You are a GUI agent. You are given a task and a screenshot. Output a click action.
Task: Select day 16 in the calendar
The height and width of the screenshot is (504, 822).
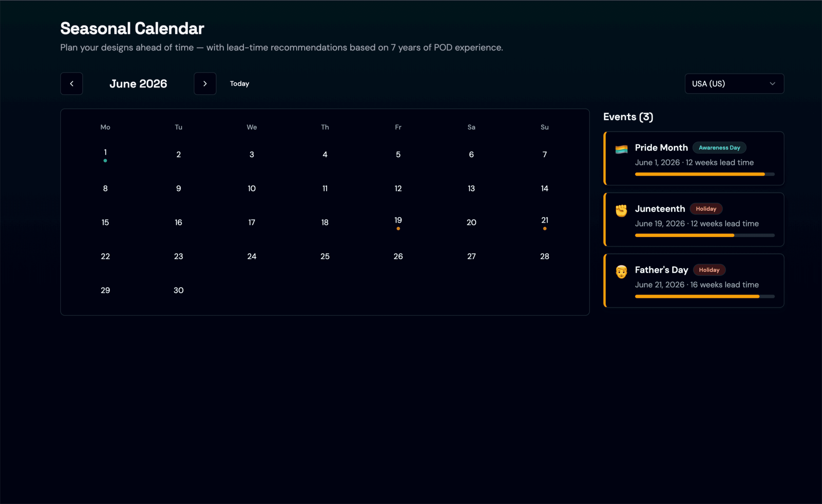coord(179,222)
